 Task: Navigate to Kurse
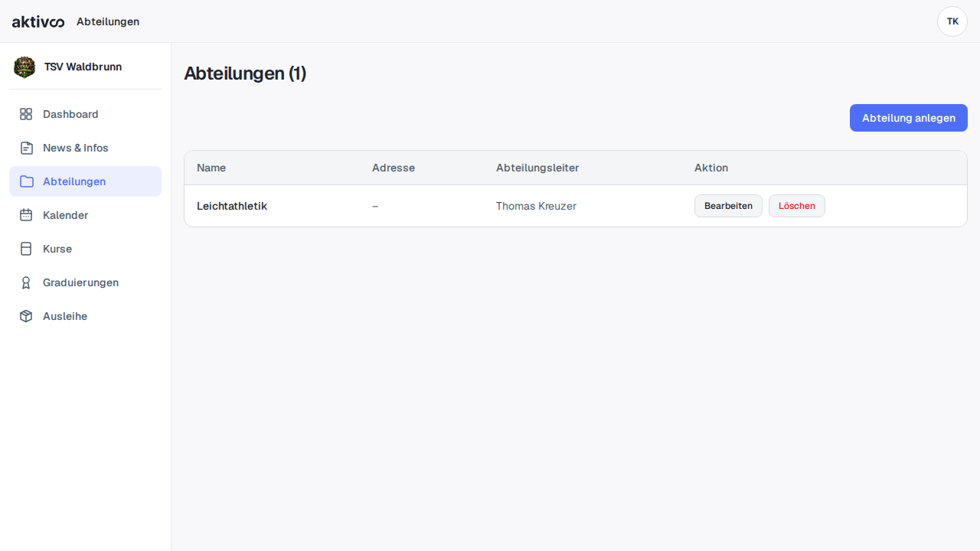[x=85, y=249]
